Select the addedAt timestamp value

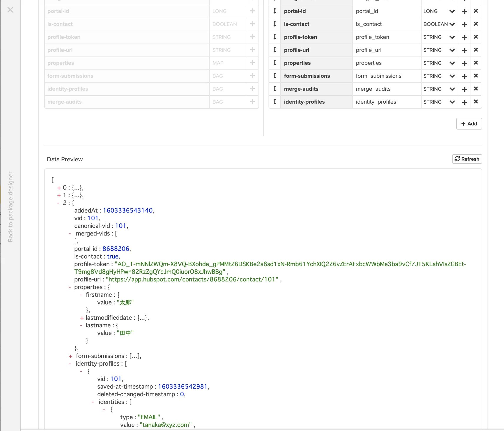(x=128, y=210)
